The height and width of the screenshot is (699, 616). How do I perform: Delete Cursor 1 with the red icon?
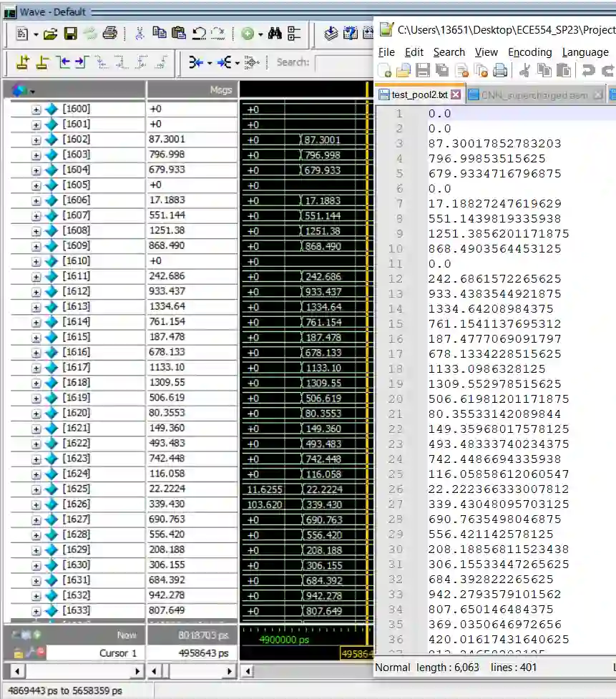(41, 652)
